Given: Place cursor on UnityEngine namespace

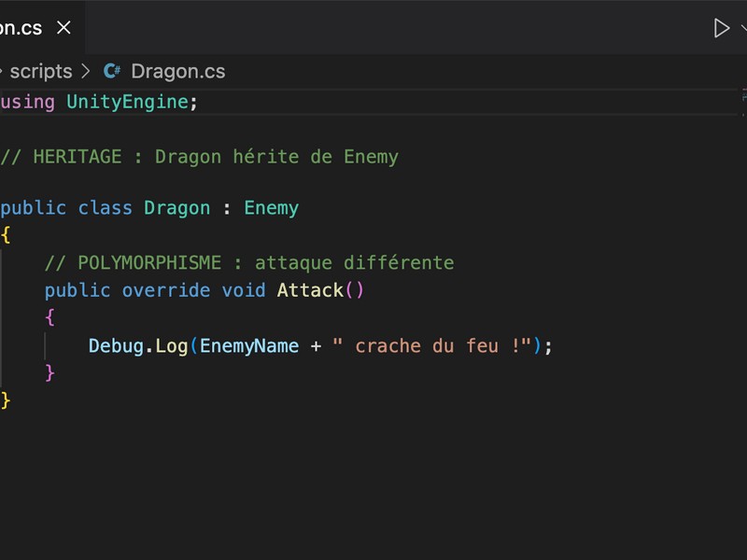Looking at the screenshot, I should pos(127,102).
